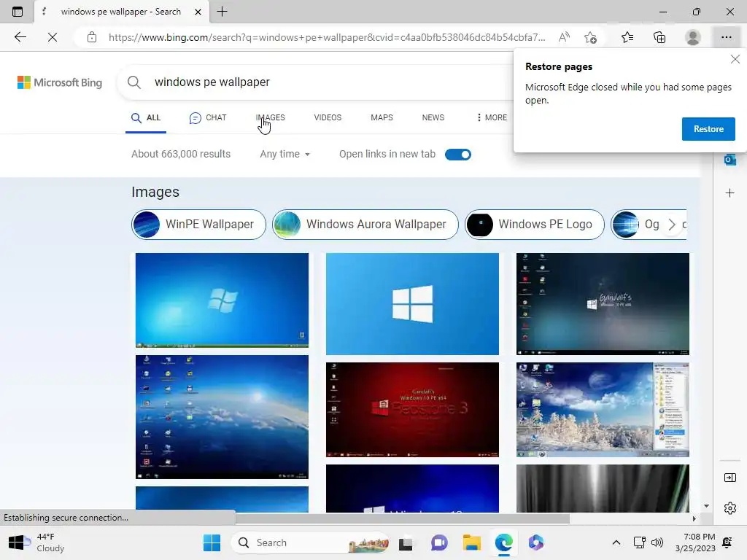Select the WinPE Wallpaper suggestion chip

[198, 225]
